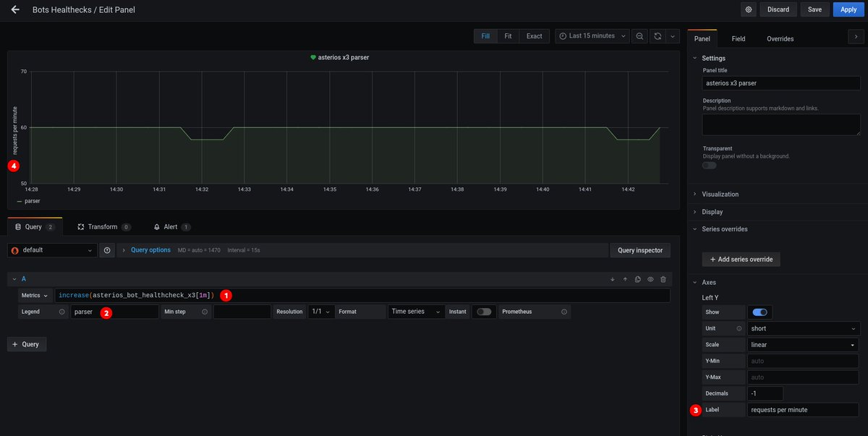Click the parser legend color line

tap(20, 201)
